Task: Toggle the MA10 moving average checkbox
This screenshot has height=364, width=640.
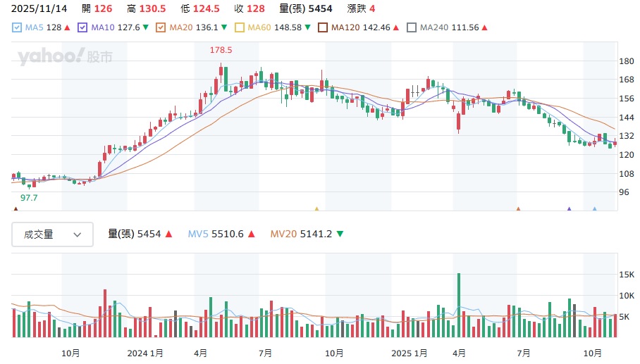Action: 82,28
